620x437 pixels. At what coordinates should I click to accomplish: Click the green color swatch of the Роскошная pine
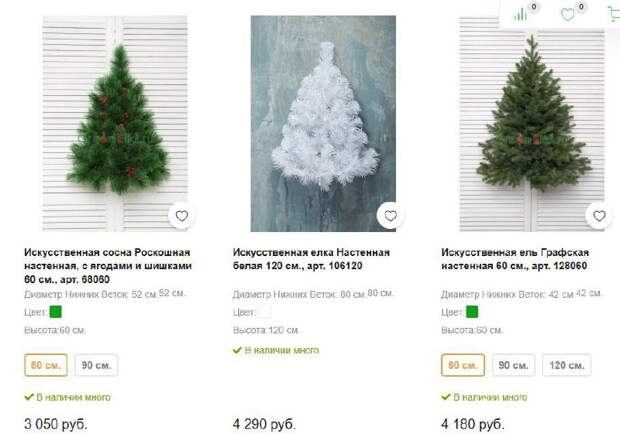(x=55, y=312)
